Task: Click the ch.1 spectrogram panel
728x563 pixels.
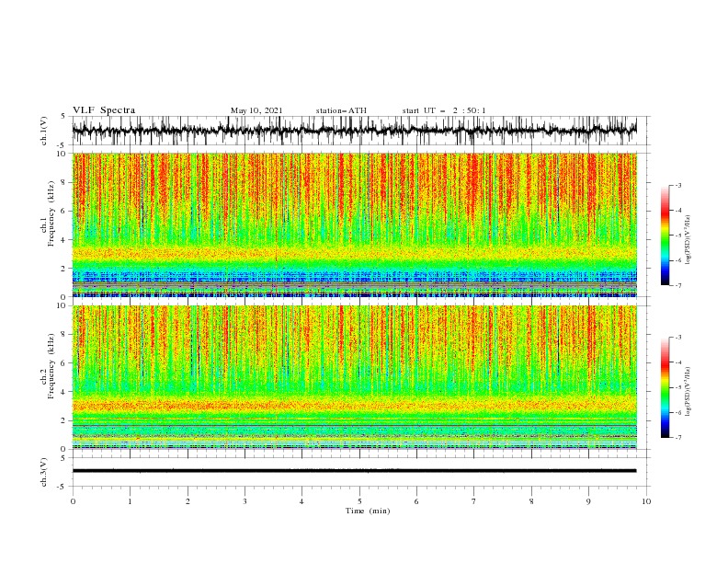Action: point(354,224)
